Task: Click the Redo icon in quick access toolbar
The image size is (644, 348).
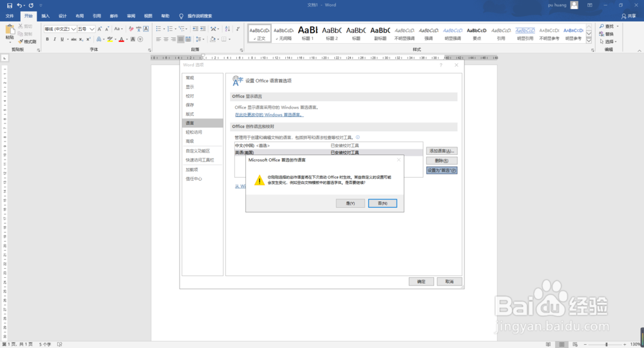Action: tap(31, 5)
